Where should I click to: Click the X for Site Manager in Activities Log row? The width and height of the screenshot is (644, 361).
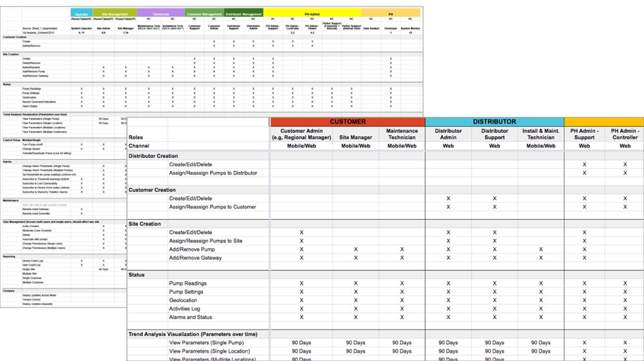click(x=355, y=309)
